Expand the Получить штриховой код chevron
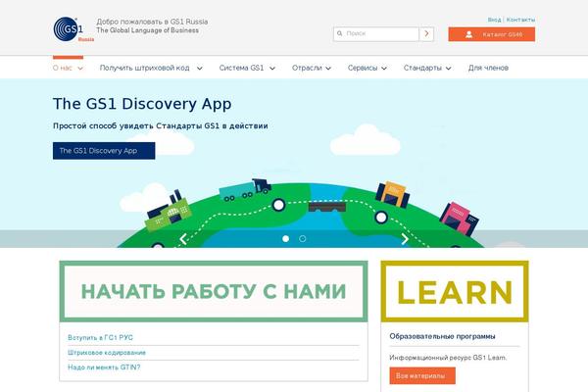 (200, 69)
